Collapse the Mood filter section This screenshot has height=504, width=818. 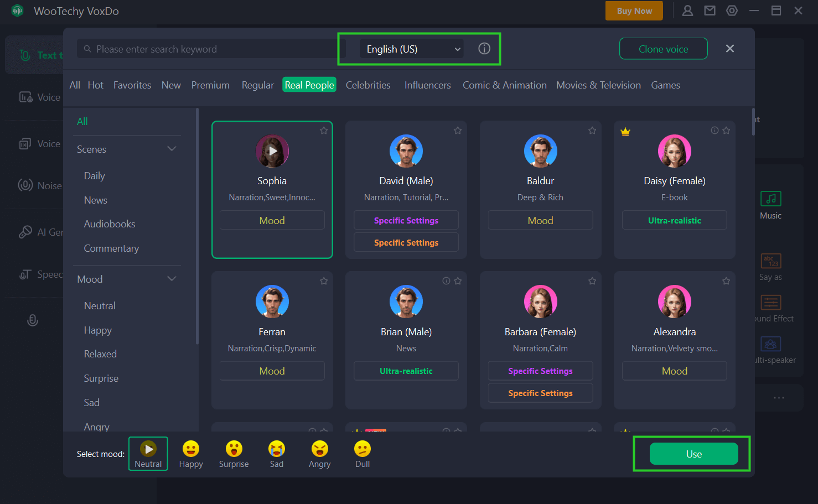[x=172, y=279]
